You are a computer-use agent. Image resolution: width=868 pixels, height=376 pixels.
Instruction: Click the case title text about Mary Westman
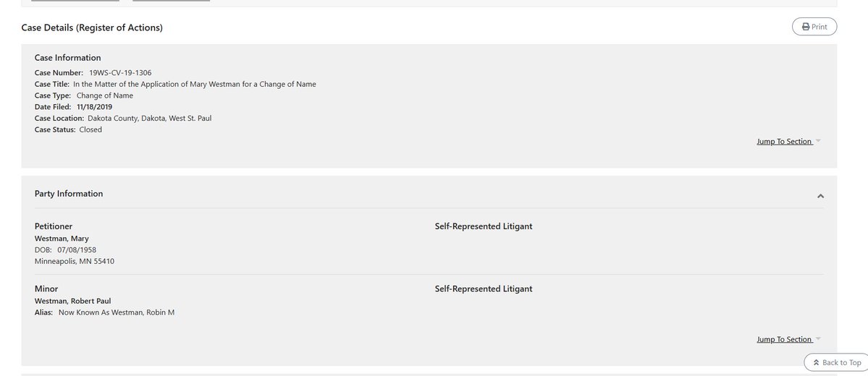point(194,84)
